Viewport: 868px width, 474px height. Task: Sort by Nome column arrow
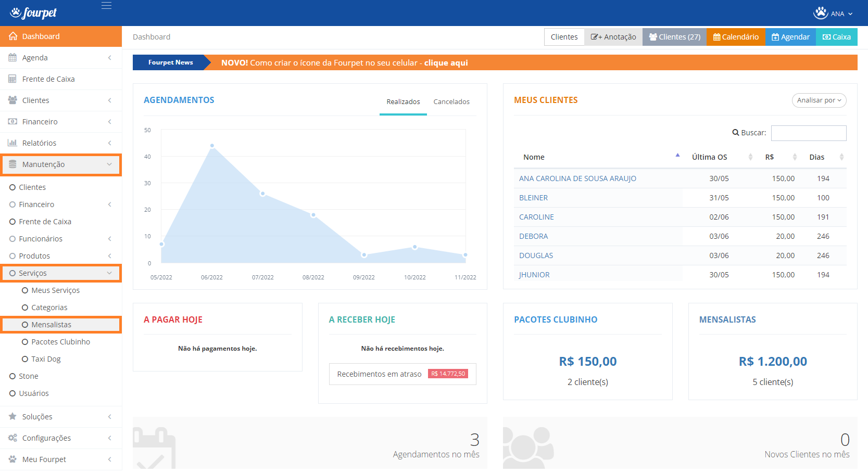tap(677, 155)
